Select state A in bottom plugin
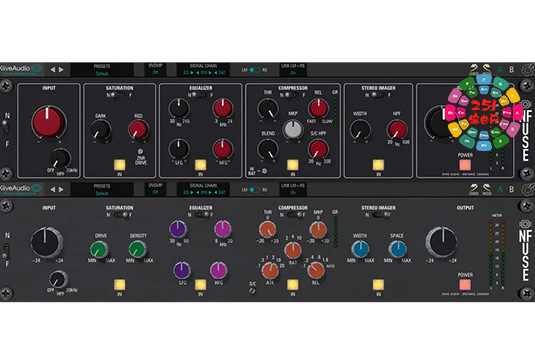Image resolution: width=535 pixels, height=363 pixels. coord(501,189)
